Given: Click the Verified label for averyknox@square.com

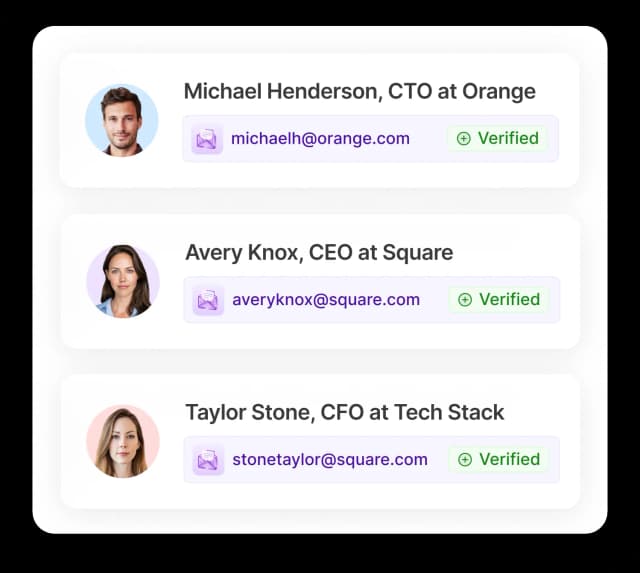Looking at the screenshot, I should pos(509,300).
